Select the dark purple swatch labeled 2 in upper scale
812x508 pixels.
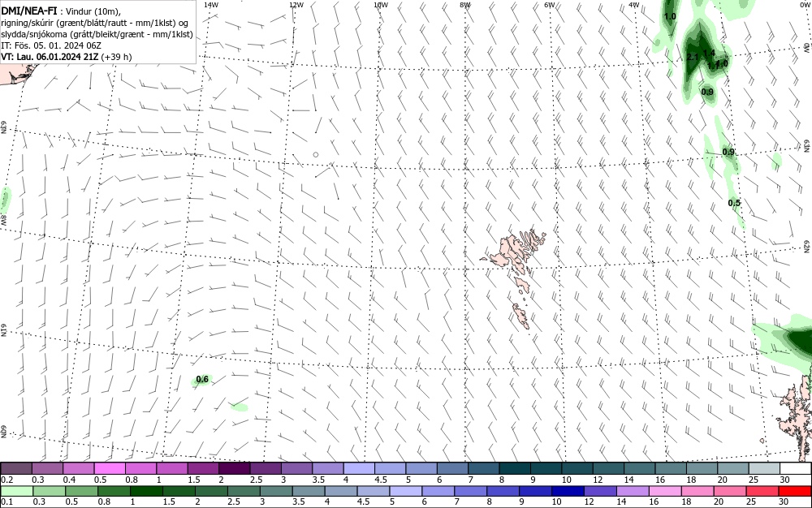coord(235,469)
